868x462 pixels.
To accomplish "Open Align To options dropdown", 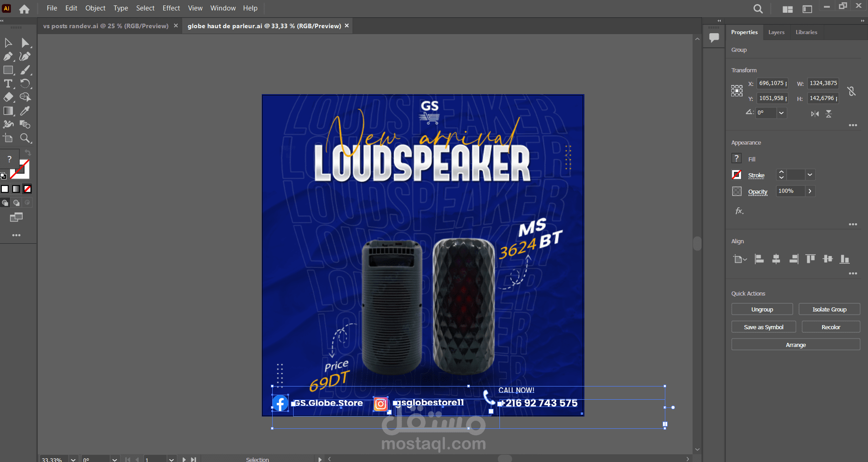I will tap(740, 259).
